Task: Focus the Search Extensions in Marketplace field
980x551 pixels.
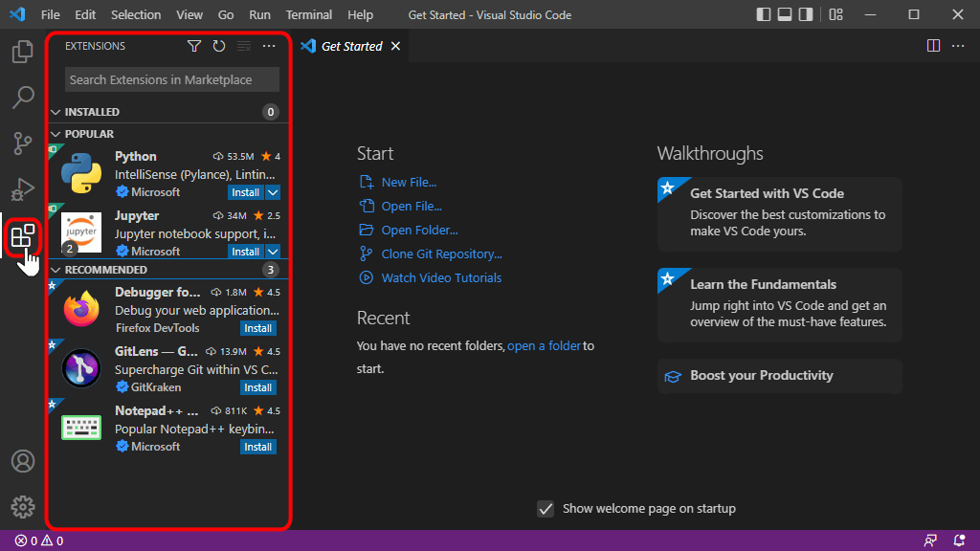Action: (x=172, y=80)
